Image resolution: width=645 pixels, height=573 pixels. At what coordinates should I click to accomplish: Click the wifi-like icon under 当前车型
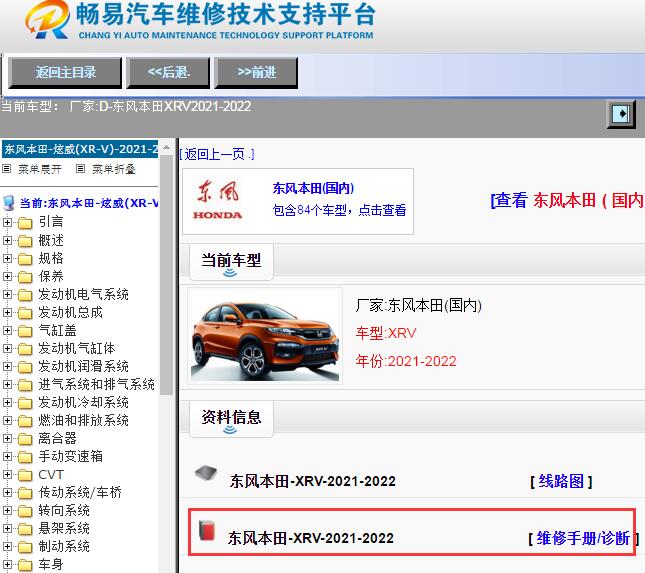pyautogui.click(x=230, y=273)
